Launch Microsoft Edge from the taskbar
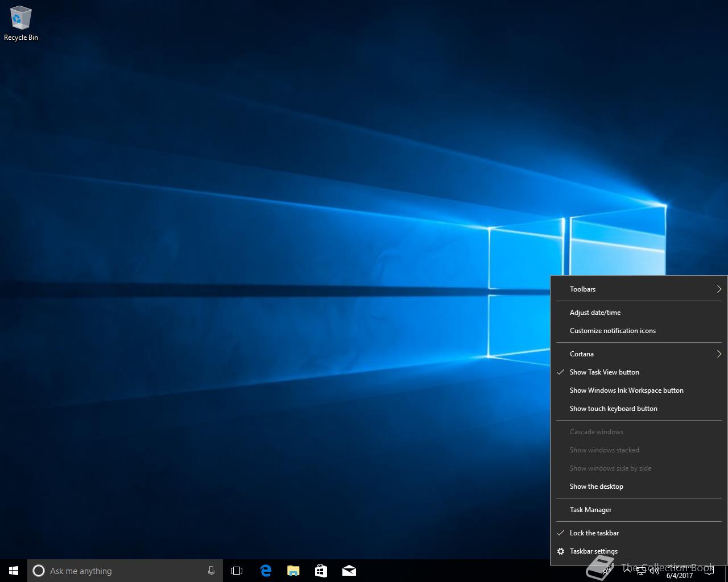Screen dimensions: 728x582 click(266, 571)
